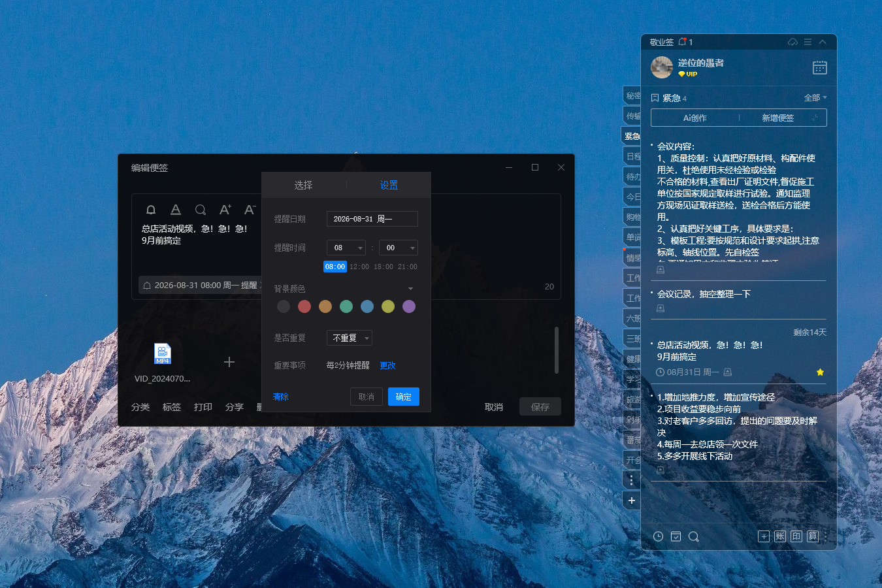
Task: Choose the dark gray background color
Action: (x=284, y=306)
